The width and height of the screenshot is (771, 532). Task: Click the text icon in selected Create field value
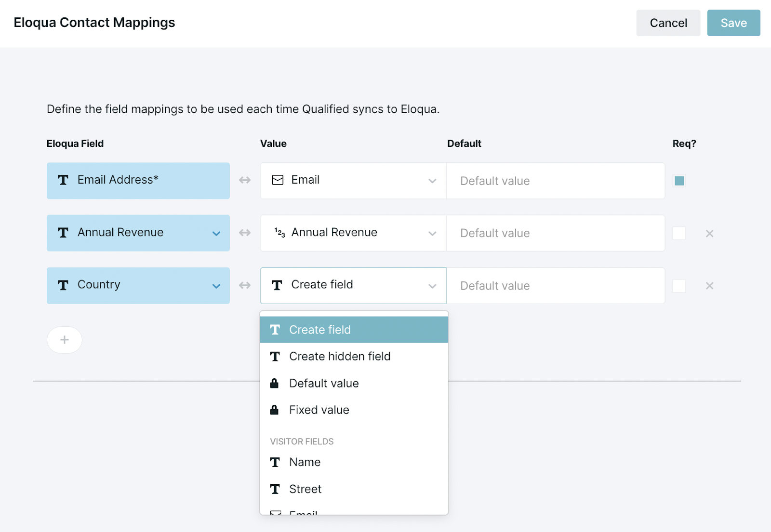[x=277, y=285]
